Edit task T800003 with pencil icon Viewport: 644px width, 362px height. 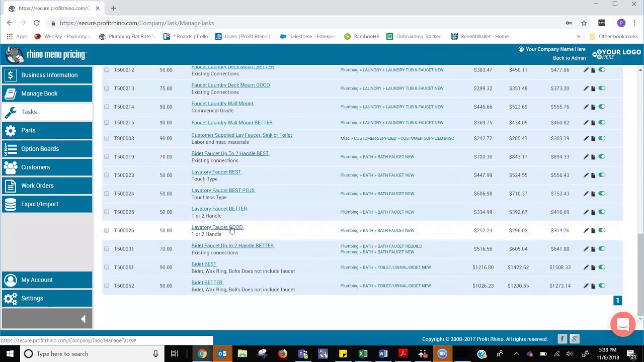[x=586, y=138]
